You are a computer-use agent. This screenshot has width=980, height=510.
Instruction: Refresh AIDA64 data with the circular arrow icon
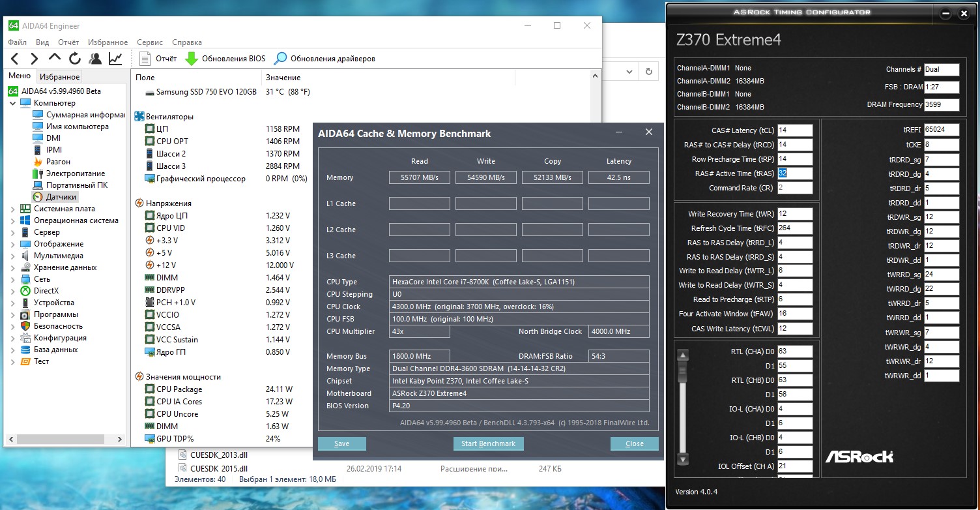coord(75,59)
